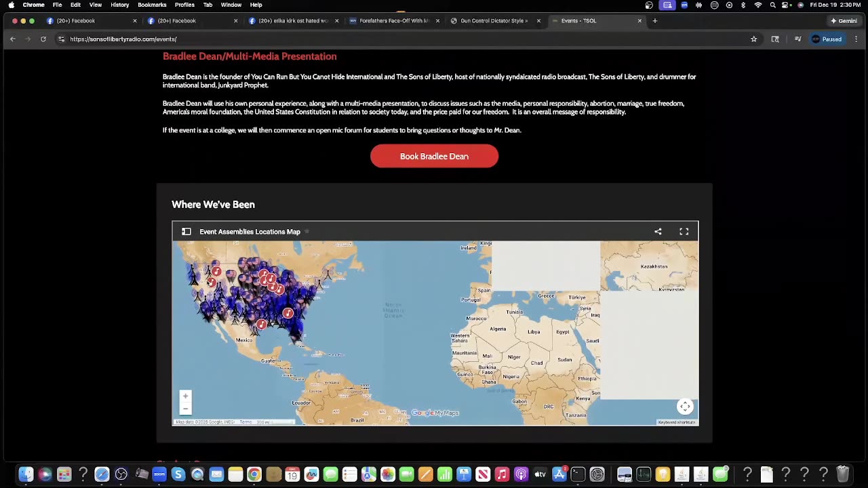Go forward in browser history
Viewport: 868px width, 488px height.
[28, 39]
